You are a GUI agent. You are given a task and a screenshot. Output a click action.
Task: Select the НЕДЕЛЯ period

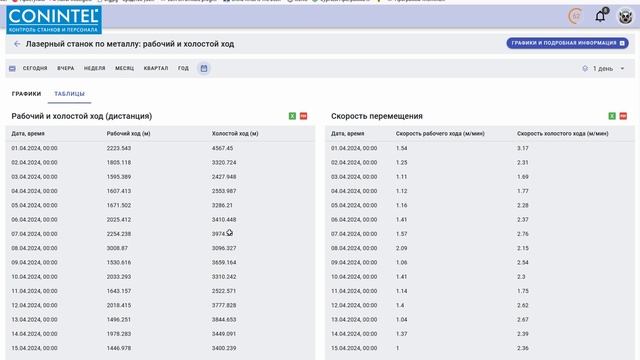coord(95,68)
